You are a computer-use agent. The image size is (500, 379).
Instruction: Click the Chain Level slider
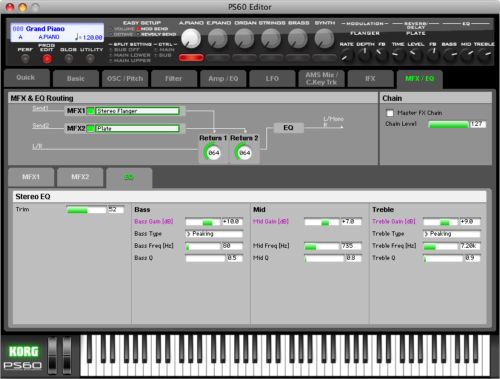(x=448, y=124)
